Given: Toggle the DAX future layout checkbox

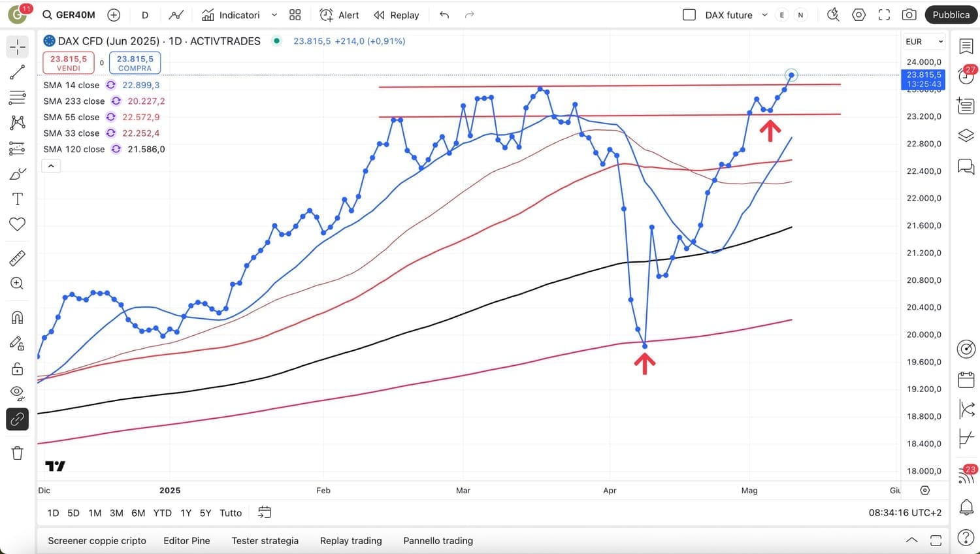Looking at the screenshot, I should [689, 15].
